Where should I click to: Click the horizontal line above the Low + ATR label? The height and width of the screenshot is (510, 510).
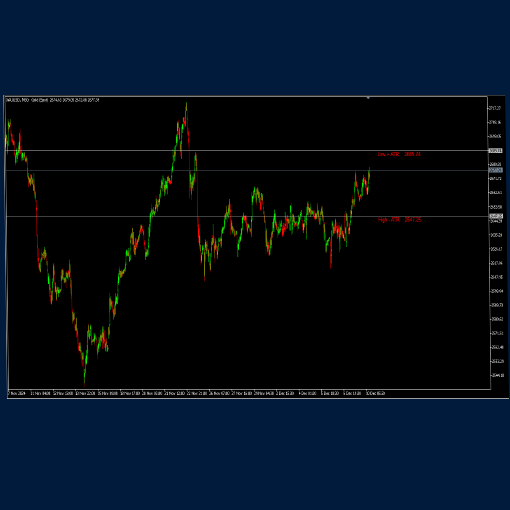pos(247,151)
